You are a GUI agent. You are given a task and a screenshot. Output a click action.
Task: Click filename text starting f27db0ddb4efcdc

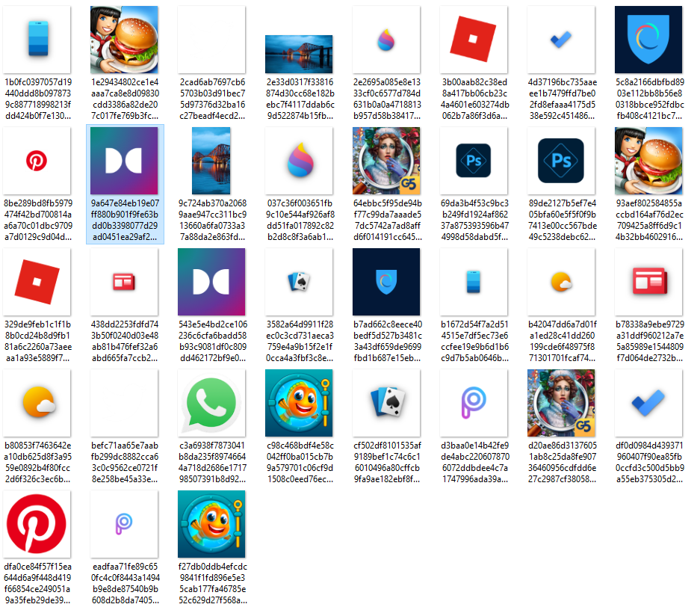pyautogui.click(x=212, y=583)
